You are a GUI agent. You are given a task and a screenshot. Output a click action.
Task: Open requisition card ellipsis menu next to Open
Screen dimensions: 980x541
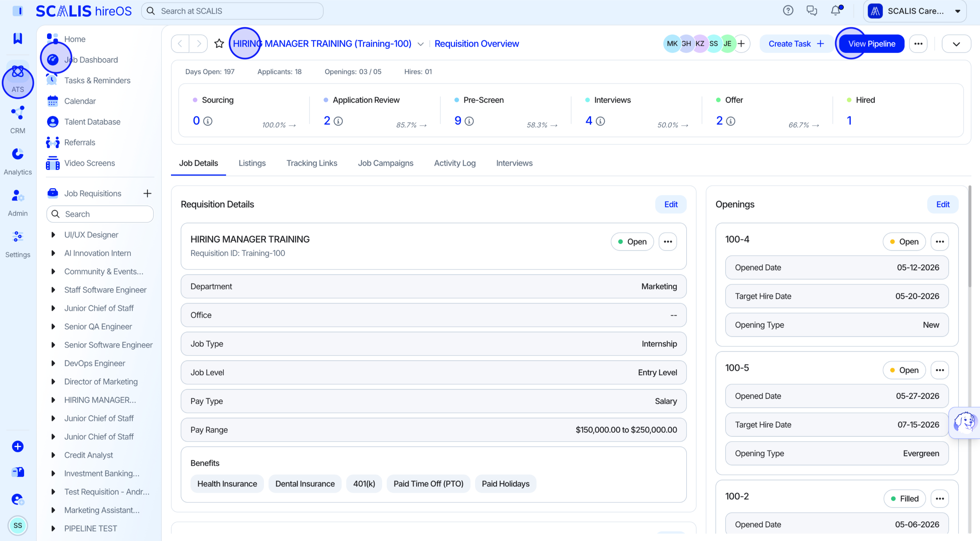tap(667, 242)
